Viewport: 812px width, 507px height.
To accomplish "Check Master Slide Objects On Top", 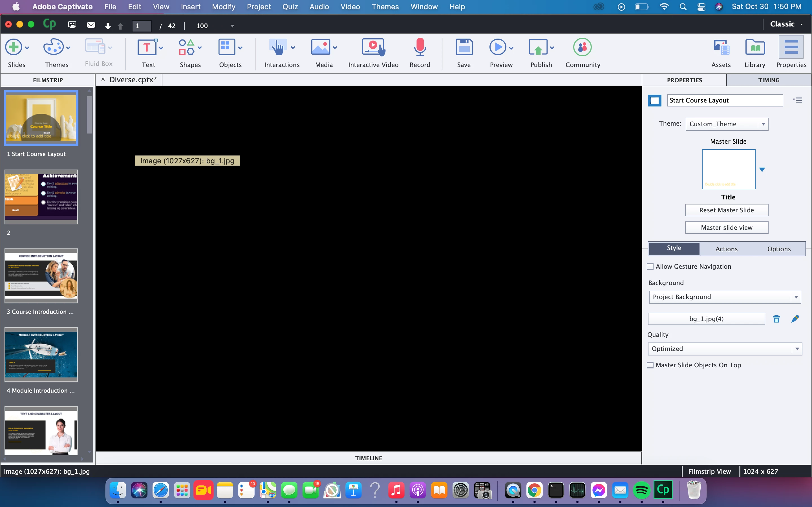I will click(650, 365).
